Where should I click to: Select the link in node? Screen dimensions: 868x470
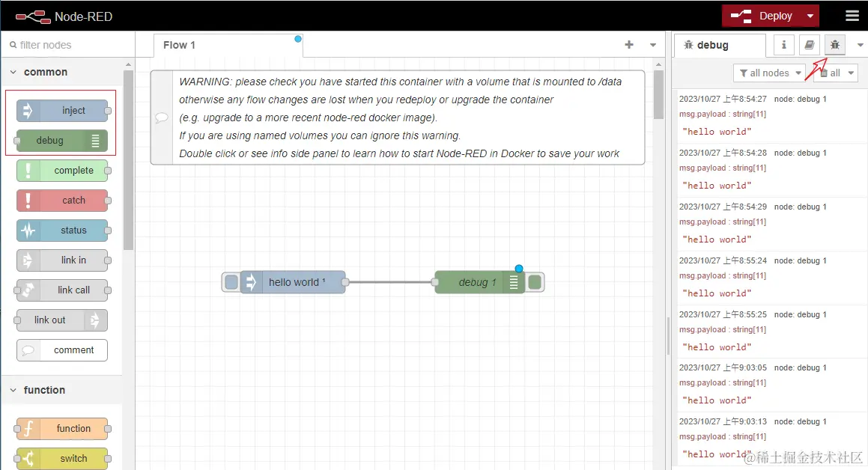coord(62,260)
